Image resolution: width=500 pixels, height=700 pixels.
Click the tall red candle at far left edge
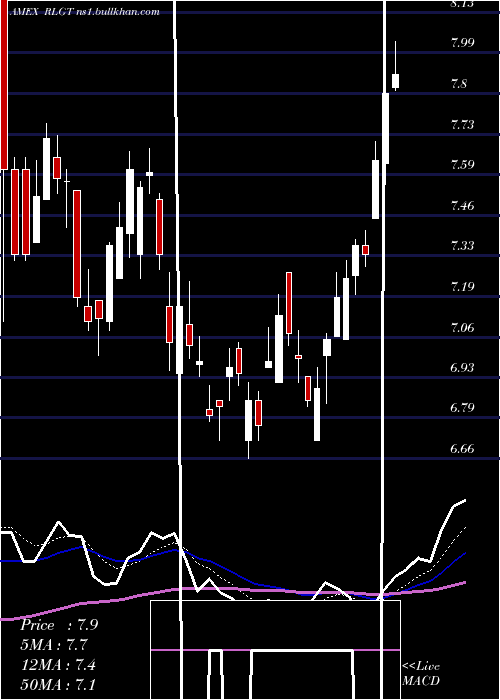(4, 85)
